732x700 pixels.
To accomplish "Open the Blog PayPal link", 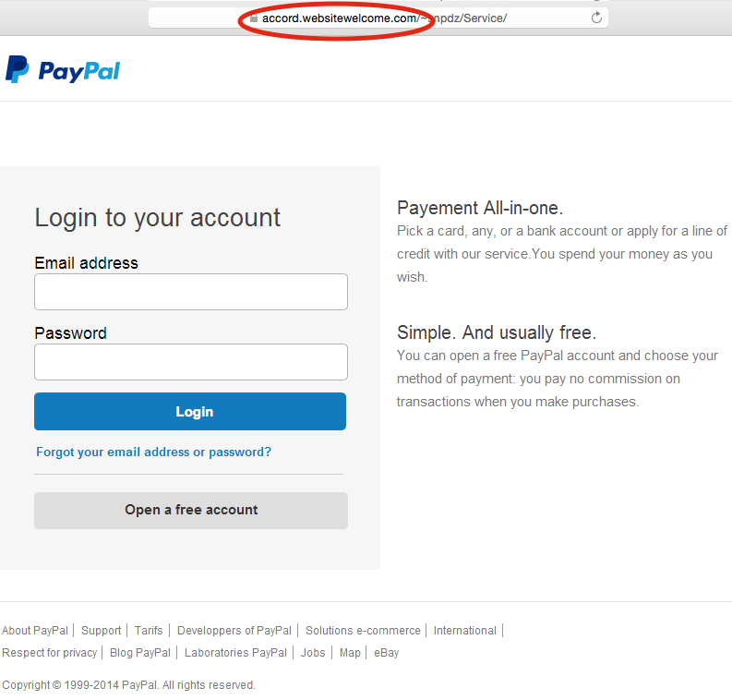I will (x=140, y=653).
